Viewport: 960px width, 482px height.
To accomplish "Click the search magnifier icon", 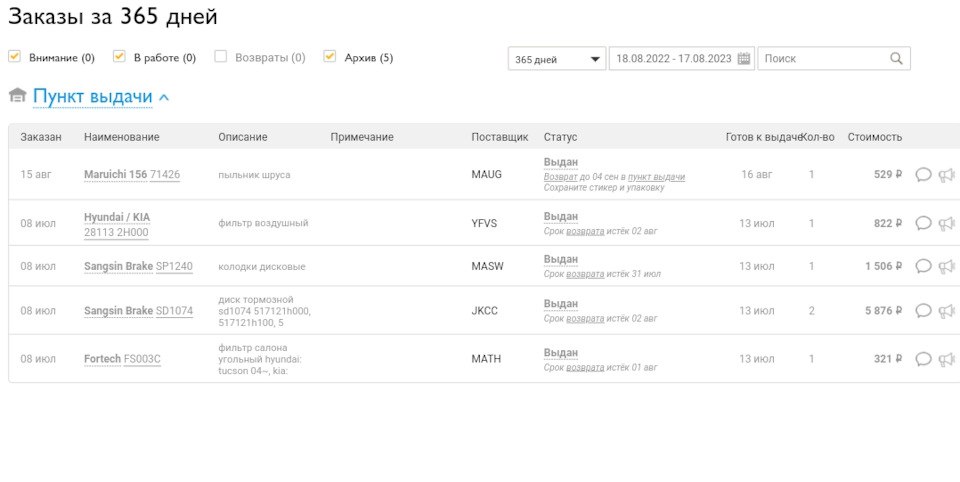I will click(x=896, y=59).
